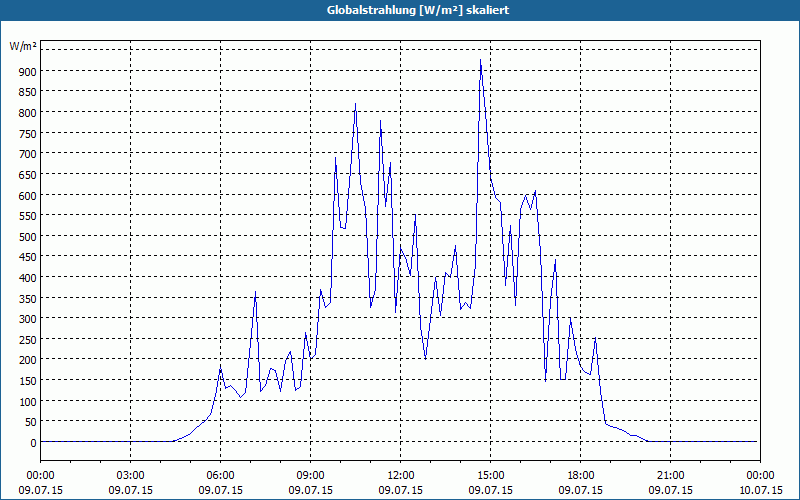
Task: Click the 650 y-axis label
Action: 28,175
